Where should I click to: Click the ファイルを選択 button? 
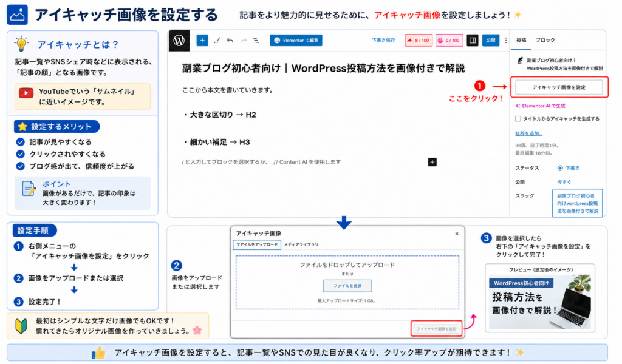click(347, 286)
